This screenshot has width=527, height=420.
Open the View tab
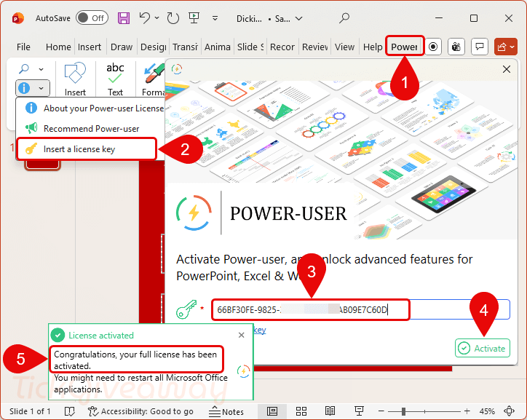coord(344,47)
